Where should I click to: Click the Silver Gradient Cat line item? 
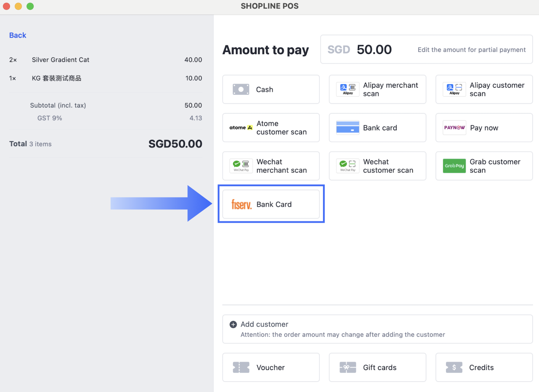point(60,60)
